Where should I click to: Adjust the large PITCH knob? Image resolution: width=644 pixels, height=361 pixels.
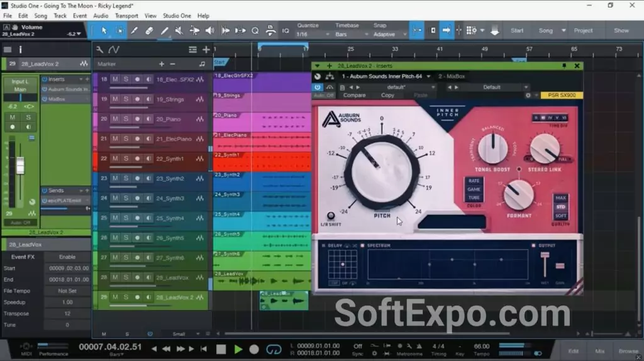point(382,171)
